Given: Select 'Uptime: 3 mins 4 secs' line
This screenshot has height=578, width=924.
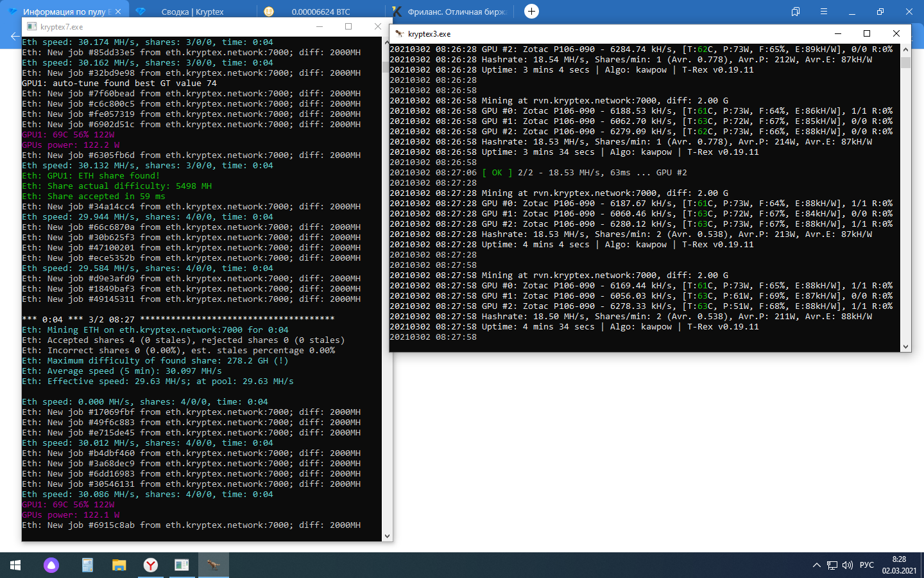Looking at the screenshot, I should (x=572, y=70).
